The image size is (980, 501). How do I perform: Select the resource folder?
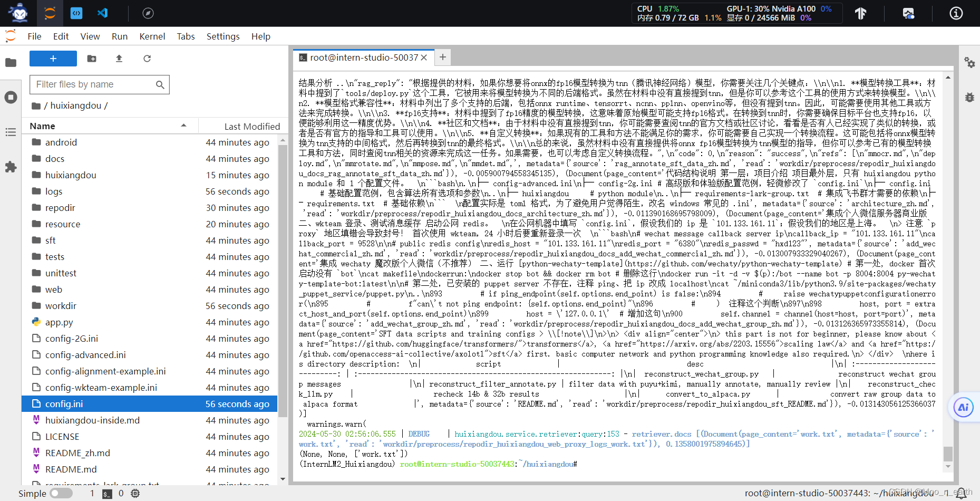(x=150, y=224)
